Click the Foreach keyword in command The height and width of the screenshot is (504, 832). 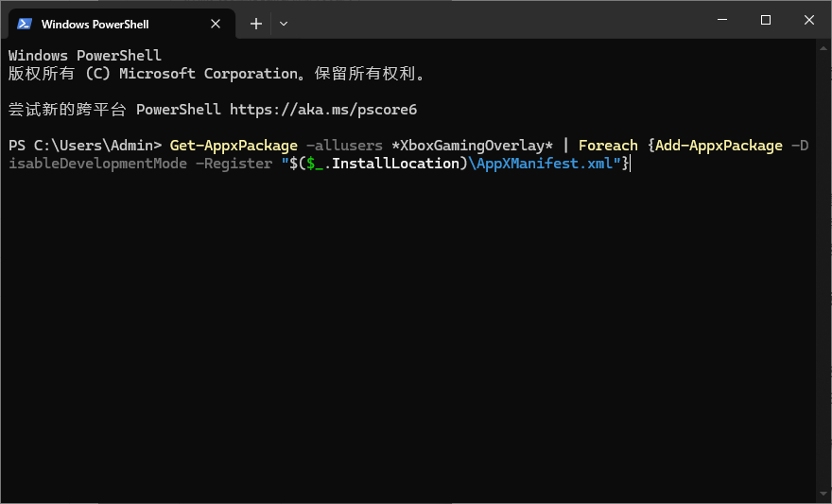point(608,146)
